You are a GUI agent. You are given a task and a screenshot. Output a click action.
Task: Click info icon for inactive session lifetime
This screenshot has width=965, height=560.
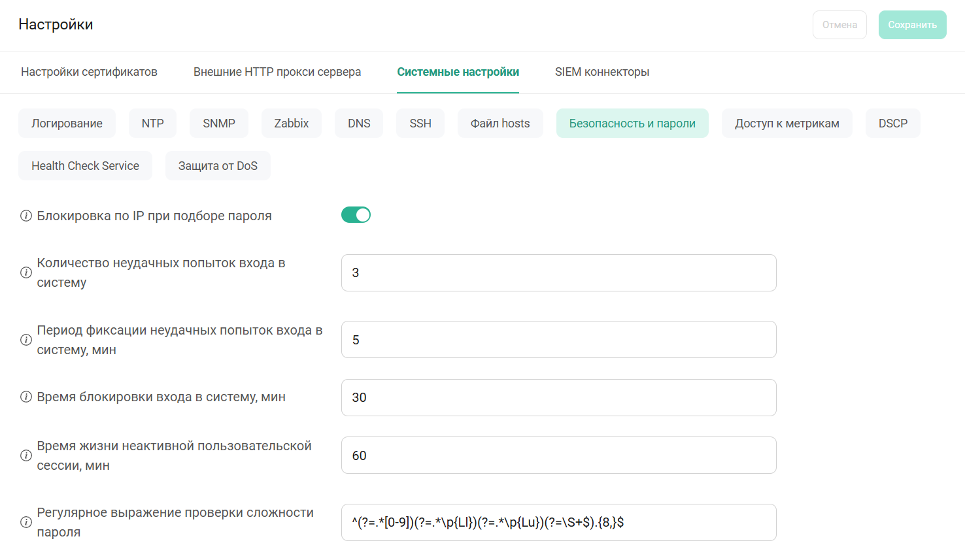[26, 455]
